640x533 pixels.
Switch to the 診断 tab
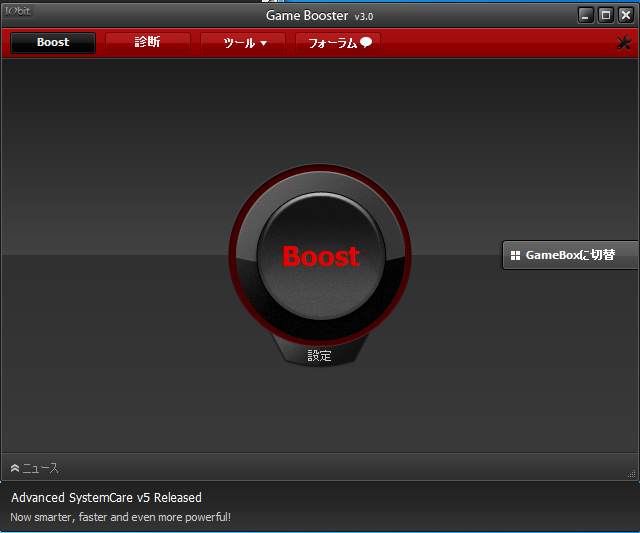pyautogui.click(x=148, y=42)
